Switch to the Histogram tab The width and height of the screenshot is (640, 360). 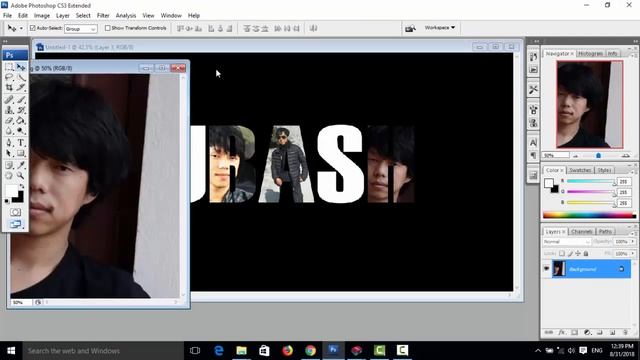[x=591, y=53]
